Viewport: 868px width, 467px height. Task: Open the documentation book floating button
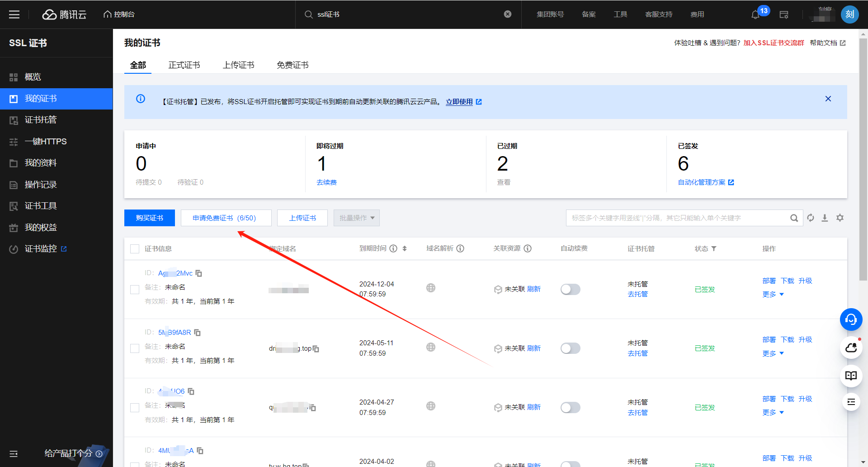[851, 376]
